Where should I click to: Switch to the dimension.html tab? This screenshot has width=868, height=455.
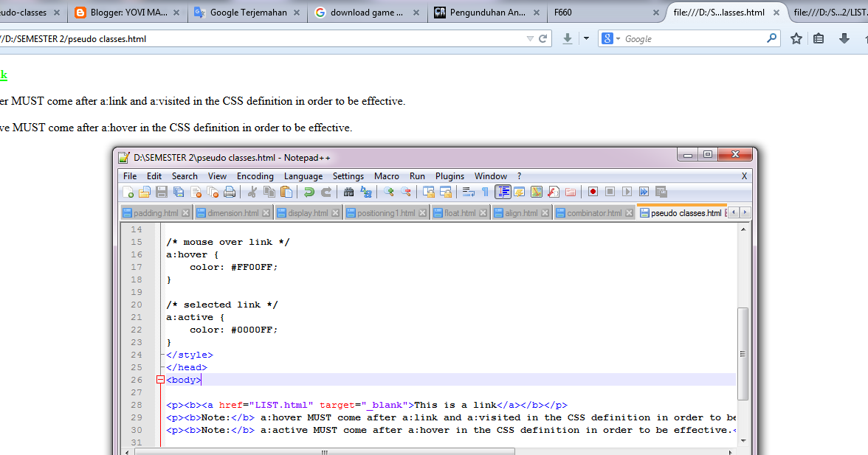(x=233, y=213)
